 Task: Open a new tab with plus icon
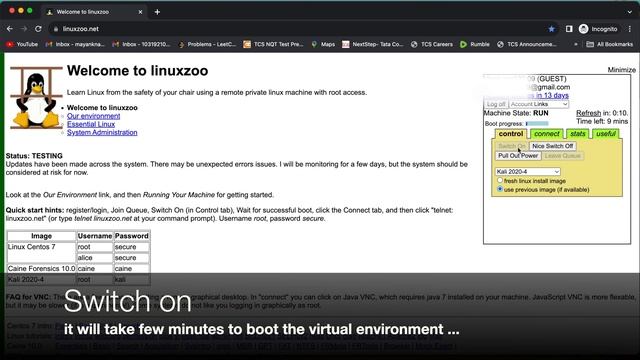tap(157, 12)
